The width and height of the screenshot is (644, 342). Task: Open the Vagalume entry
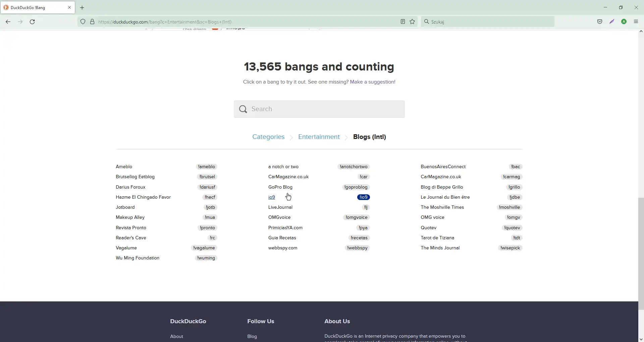coord(126,248)
